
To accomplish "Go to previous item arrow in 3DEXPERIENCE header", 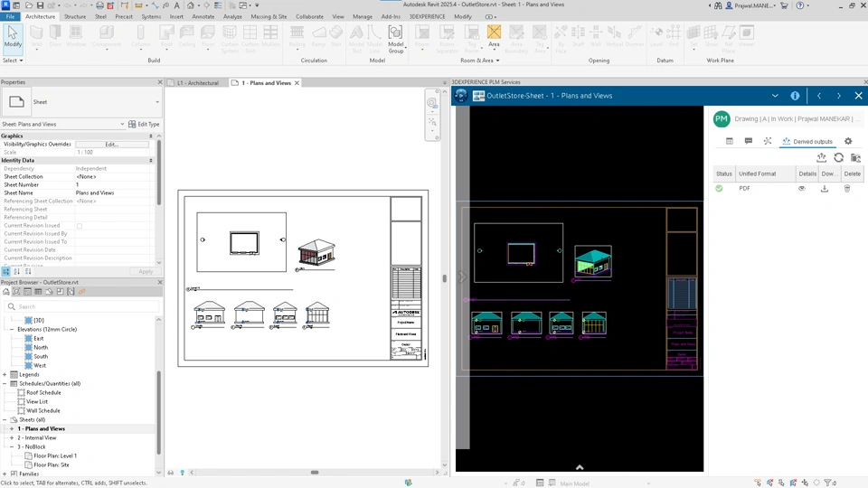I will 819,96.
